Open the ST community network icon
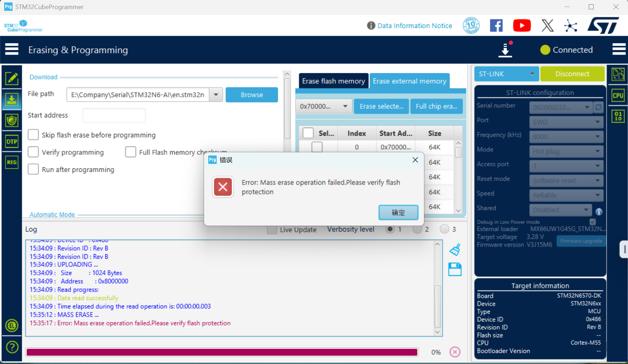The width and height of the screenshot is (628, 364). coord(571,26)
